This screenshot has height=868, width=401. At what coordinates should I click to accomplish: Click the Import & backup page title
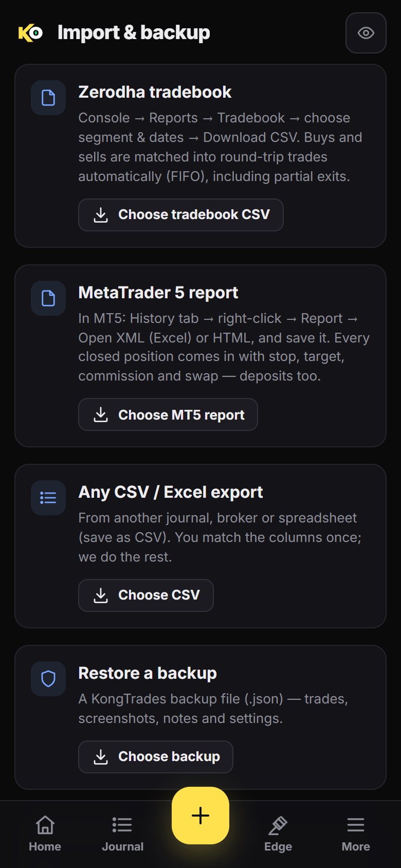(x=134, y=33)
